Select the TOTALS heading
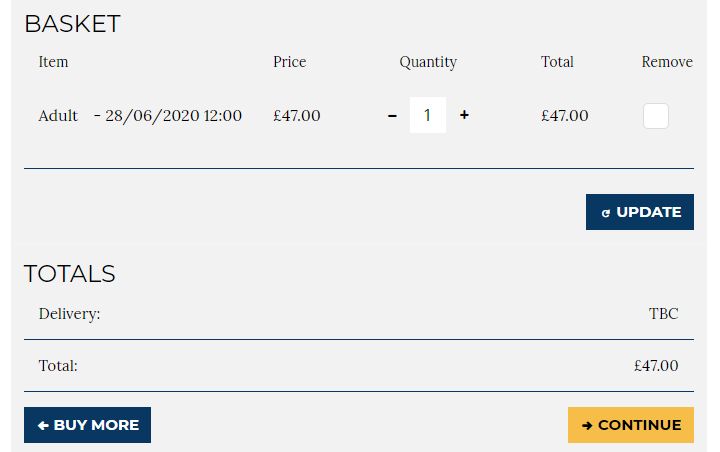720x452 pixels. [x=70, y=273]
